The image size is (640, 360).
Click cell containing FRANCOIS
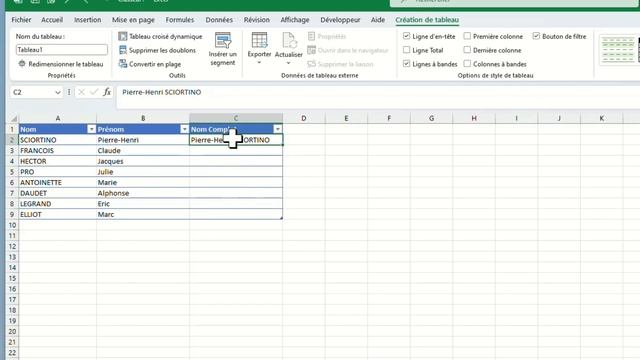(58, 151)
